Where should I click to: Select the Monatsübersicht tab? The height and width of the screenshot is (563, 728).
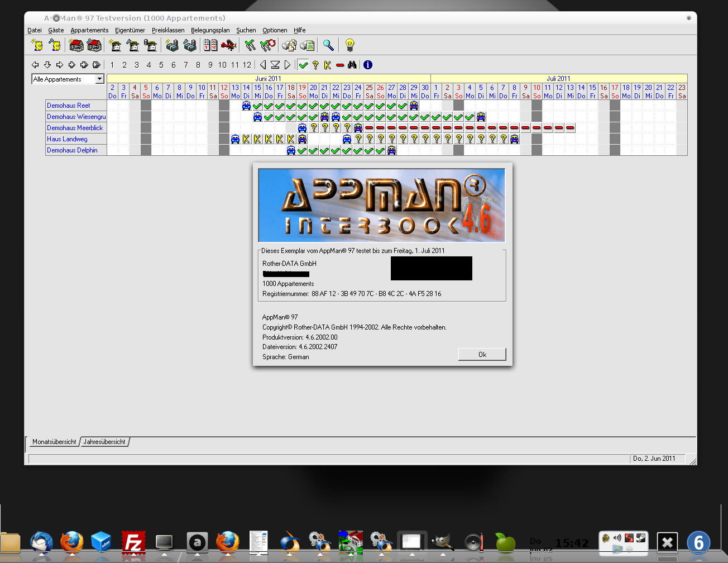pyautogui.click(x=54, y=442)
